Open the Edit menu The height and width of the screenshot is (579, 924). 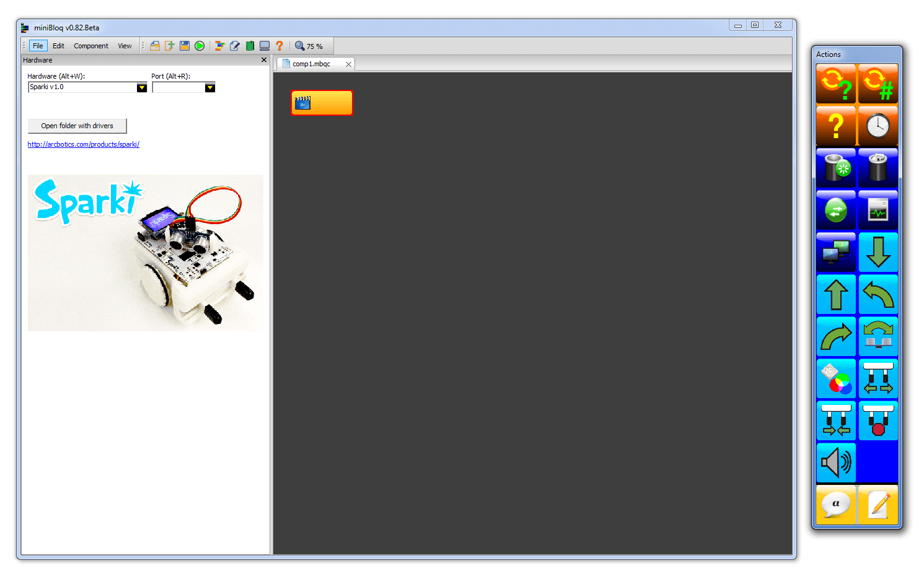click(58, 46)
